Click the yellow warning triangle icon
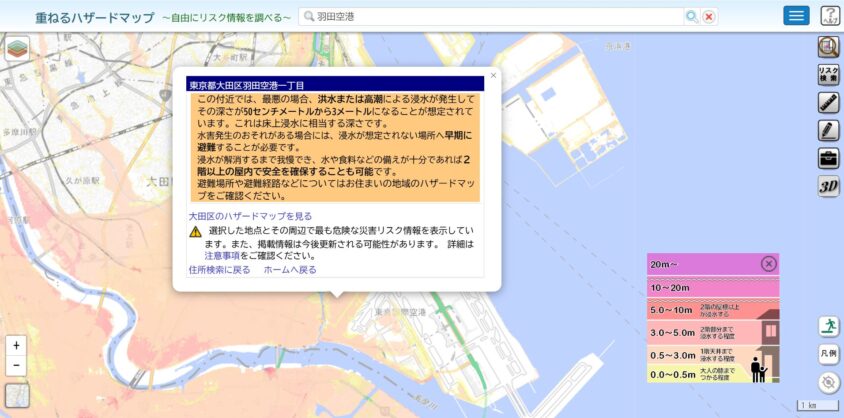 pyautogui.click(x=195, y=232)
